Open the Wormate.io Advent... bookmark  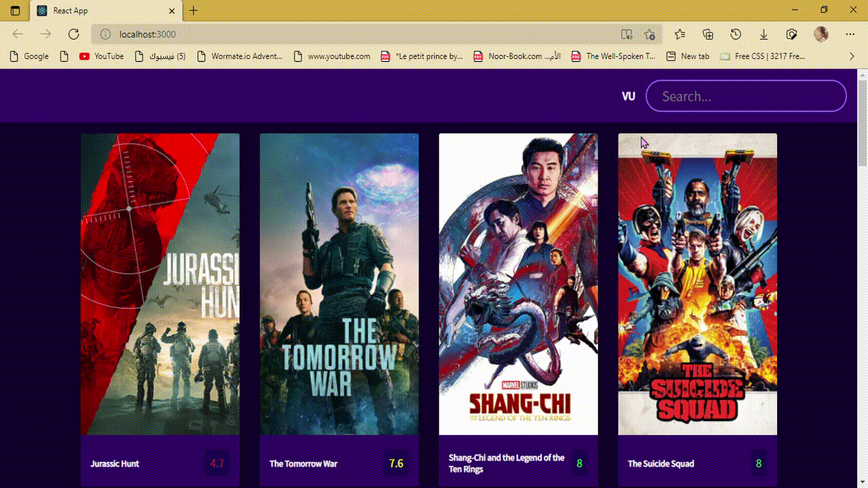click(239, 56)
